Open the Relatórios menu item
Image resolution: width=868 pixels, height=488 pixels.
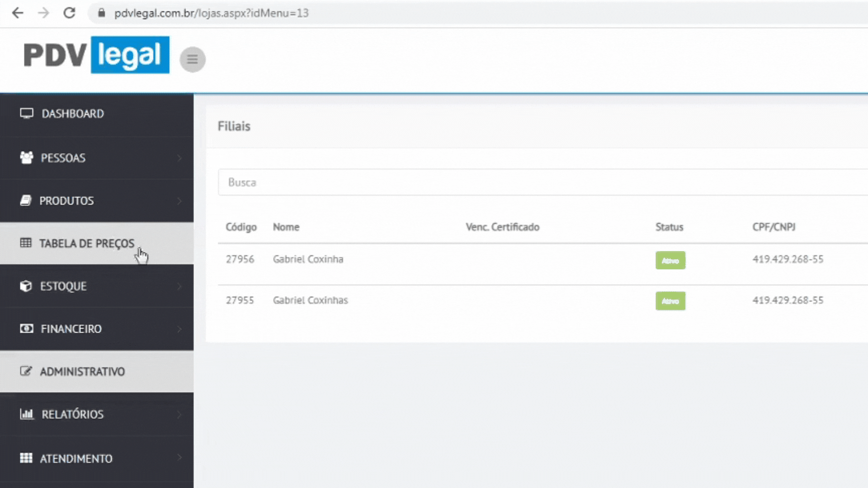click(72, 414)
